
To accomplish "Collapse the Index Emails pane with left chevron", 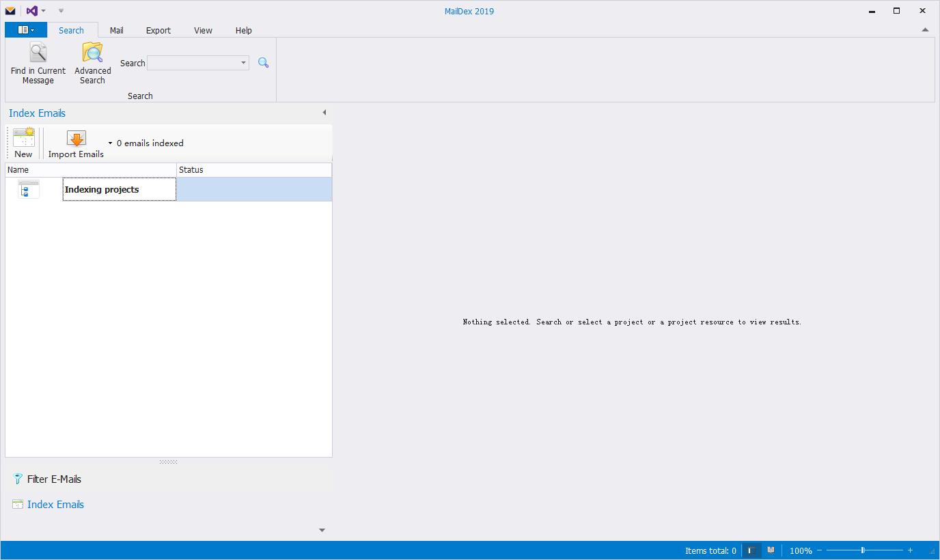I will pos(324,112).
